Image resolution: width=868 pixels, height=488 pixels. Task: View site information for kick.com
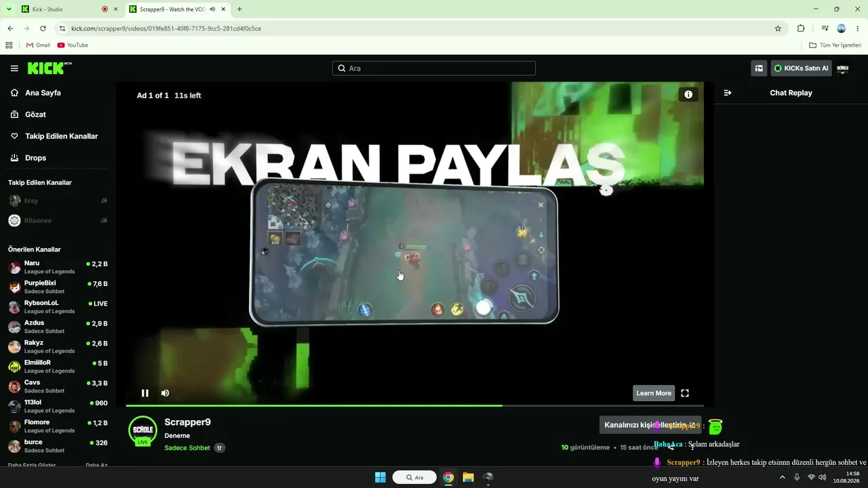(62, 28)
